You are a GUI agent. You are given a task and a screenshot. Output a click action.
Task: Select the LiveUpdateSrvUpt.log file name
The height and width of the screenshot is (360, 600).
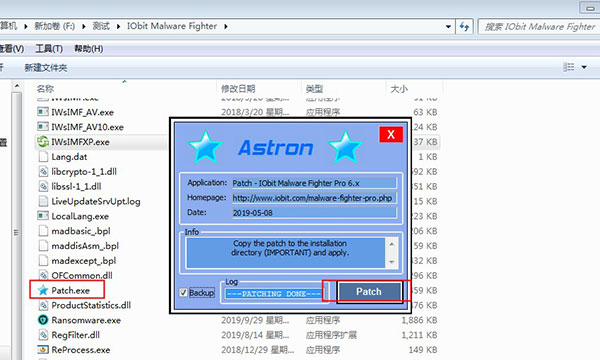click(96, 202)
